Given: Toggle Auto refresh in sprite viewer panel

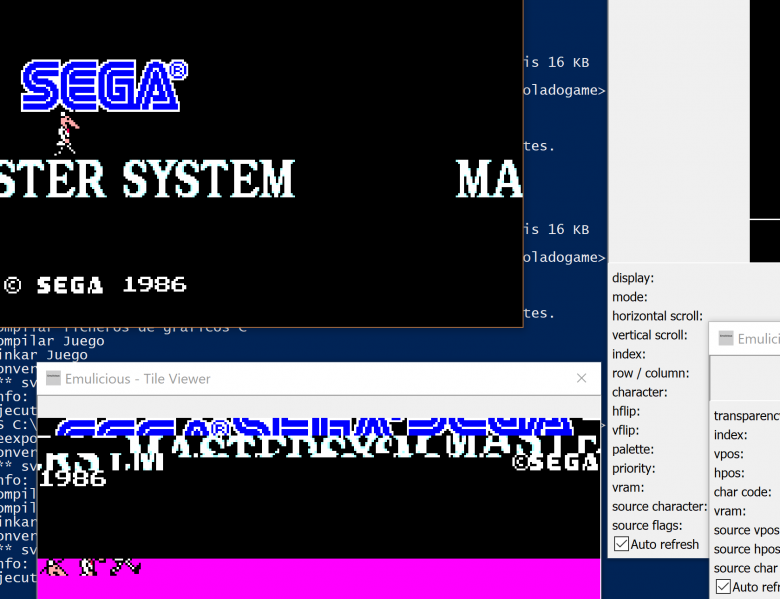Looking at the screenshot, I should (x=723, y=587).
